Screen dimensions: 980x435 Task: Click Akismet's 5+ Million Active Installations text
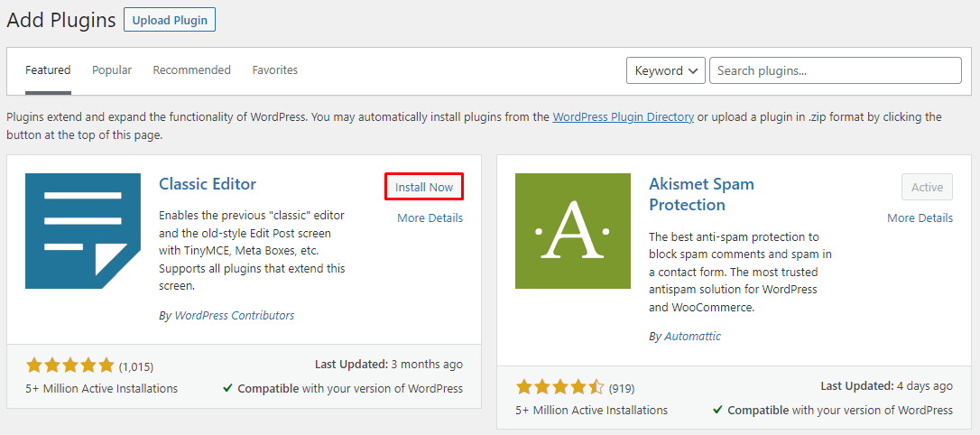pos(592,411)
